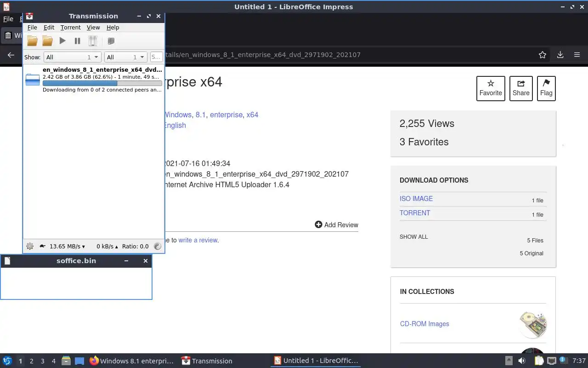Viewport: 588px width, 368px height.
Task: Click the 'enterprise' topic tag link
Action: coord(226,115)
